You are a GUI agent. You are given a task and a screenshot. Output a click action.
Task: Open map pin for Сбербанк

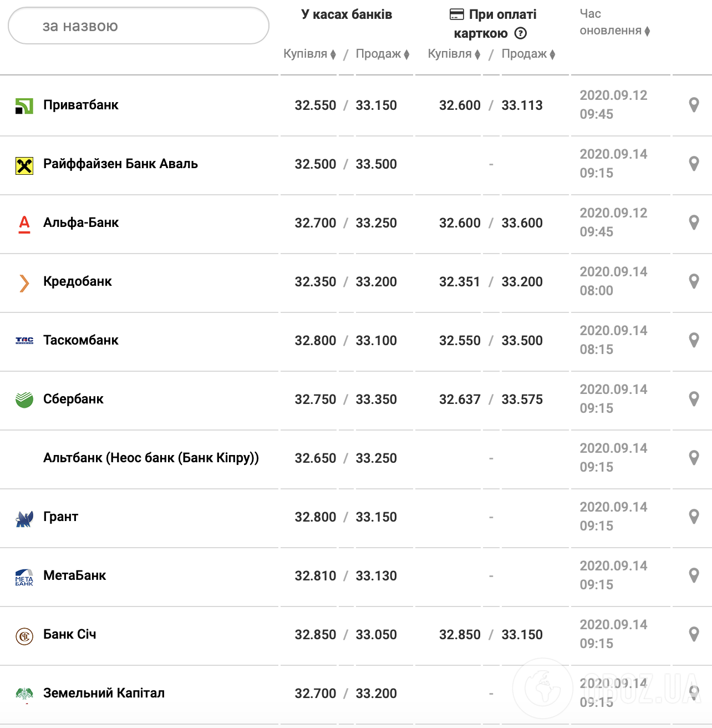(x=694, y=399)
